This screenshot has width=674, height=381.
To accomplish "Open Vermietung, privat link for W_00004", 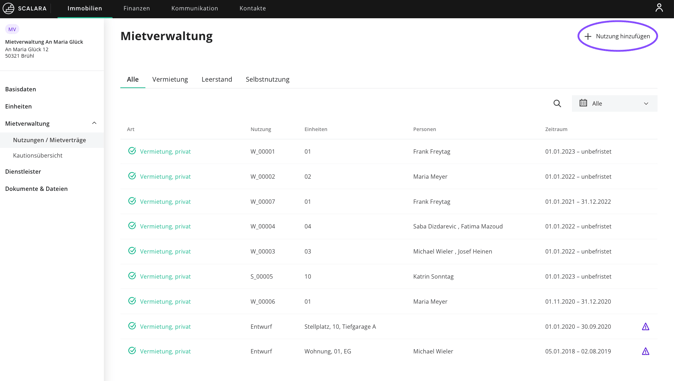I will click(x=165, y=227).
